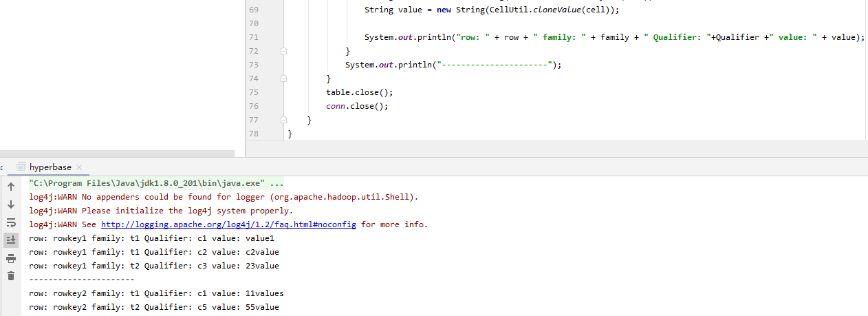
Task: Click line number 71 in the gutter
Action: pos(253,37)
